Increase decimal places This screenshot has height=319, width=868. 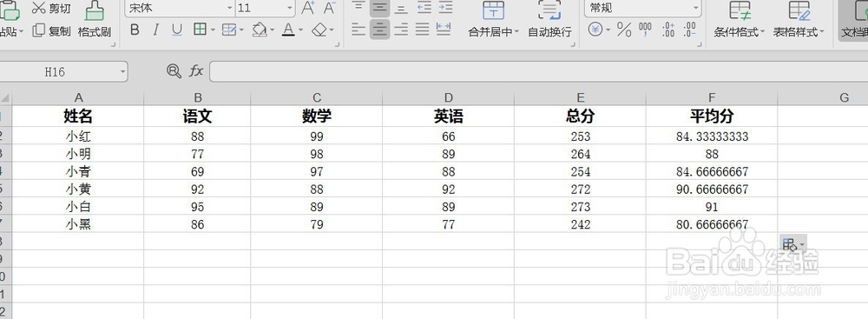(668, 30)
